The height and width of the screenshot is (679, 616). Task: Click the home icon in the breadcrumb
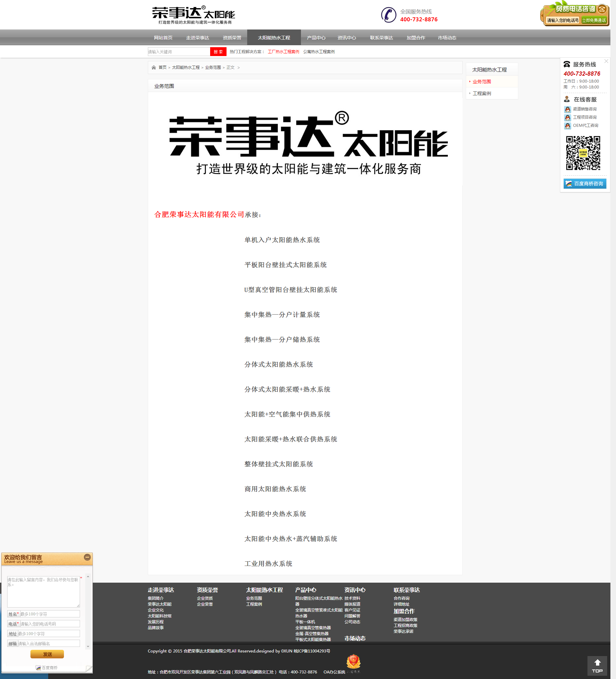[x=154, y=68]
